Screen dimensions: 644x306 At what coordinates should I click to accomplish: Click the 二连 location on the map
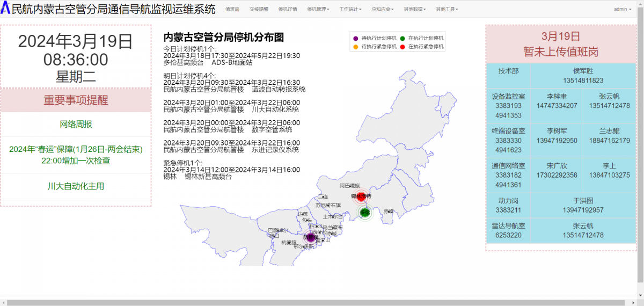(323, 196)
